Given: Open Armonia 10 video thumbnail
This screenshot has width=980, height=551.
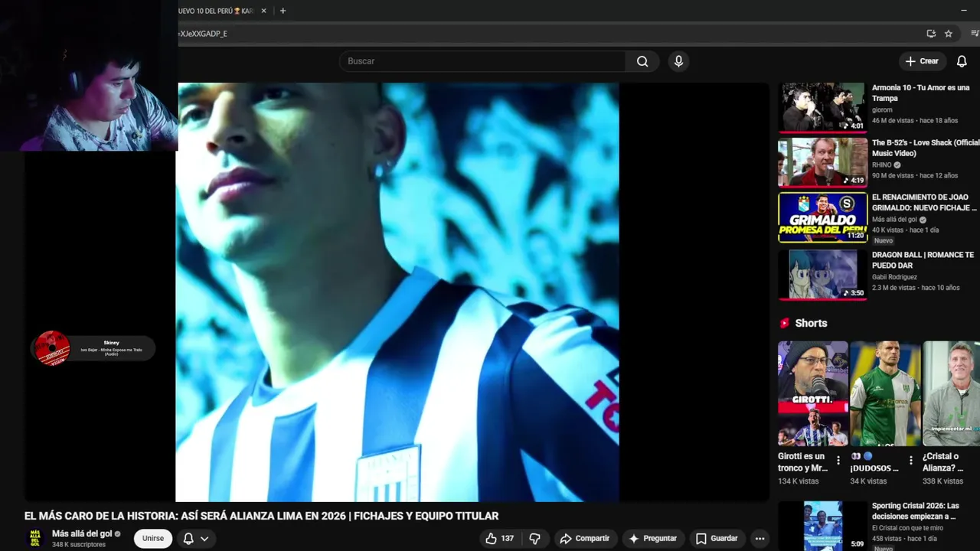Looking at the screenshot, I should 822,107.
